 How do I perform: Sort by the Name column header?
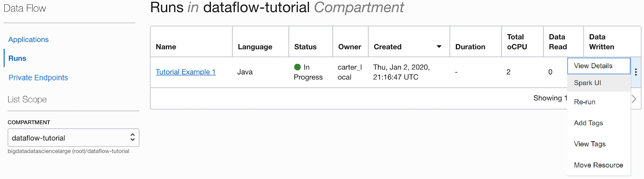click(166, 47)
